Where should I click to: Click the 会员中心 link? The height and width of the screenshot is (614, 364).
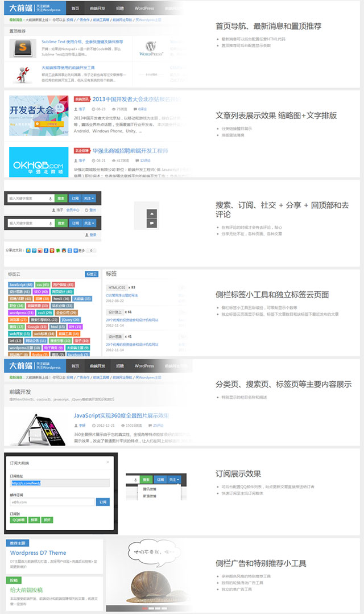(x=73, y=210)
